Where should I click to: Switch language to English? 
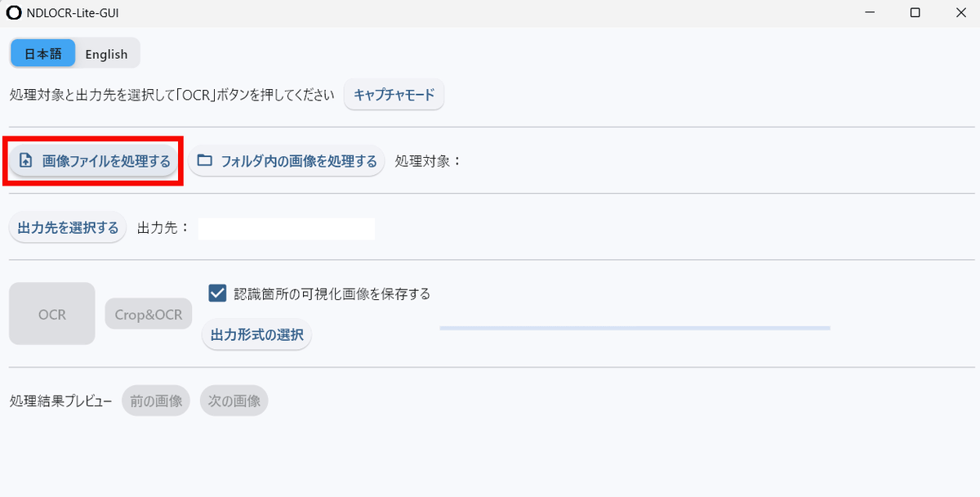coord(106,54)
